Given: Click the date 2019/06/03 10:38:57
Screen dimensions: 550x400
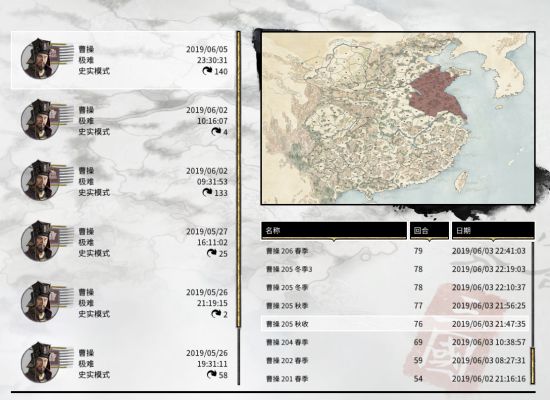Looking at the screenshot, I should point(489,342).
